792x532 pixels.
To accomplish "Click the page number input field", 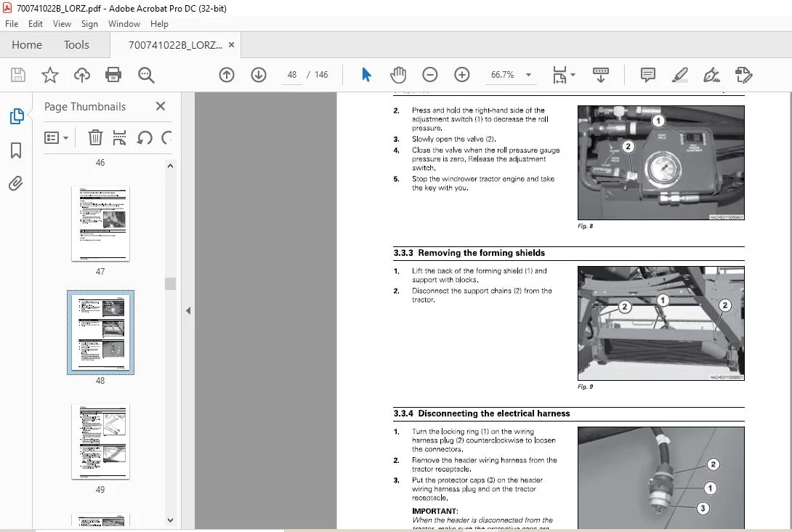I will pyautogui.click(x=292, y=75).
